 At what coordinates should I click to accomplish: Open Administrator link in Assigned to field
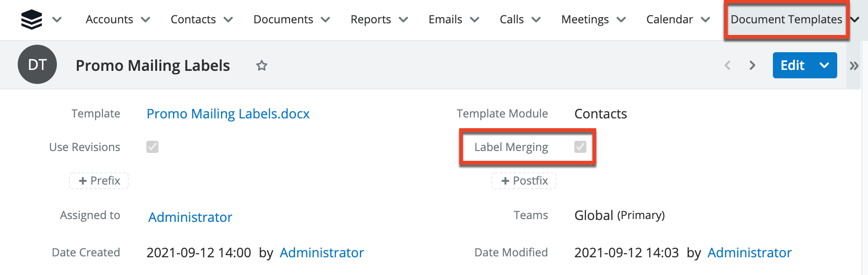190,217
